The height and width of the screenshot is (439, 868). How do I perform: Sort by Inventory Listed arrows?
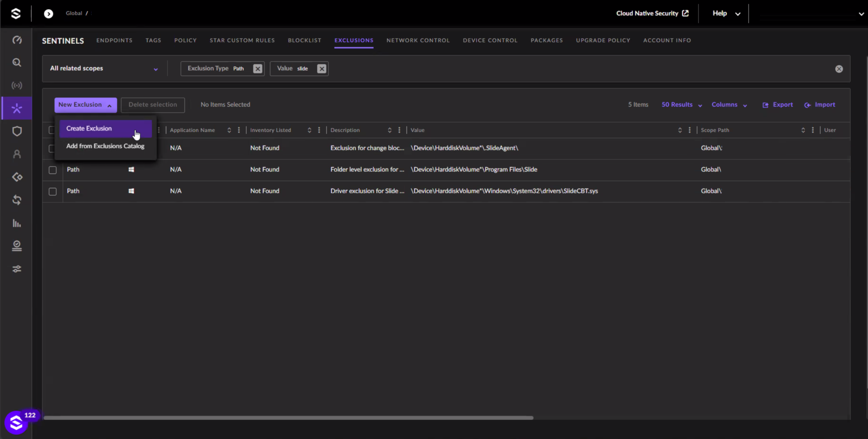coord(309,130)
